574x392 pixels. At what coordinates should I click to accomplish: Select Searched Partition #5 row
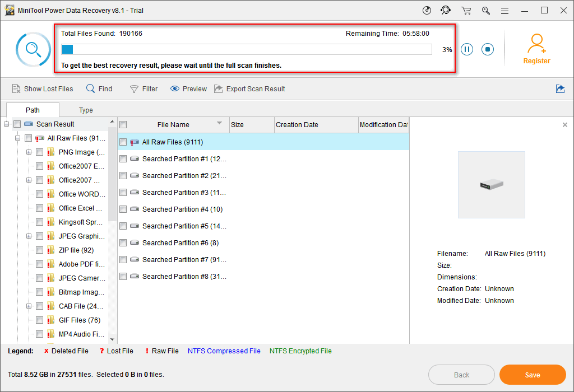tap(263, 226)
